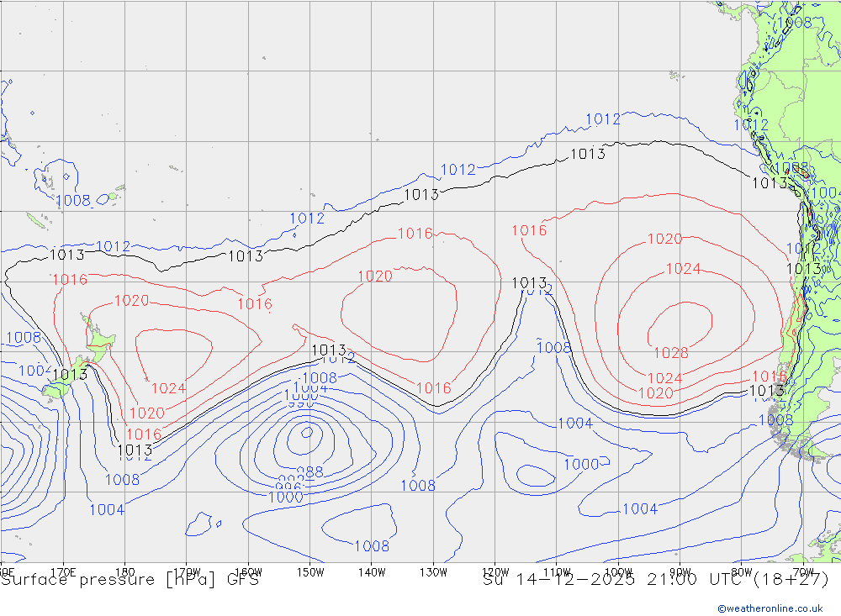
Task: Click the red 1024 label east of New Zealand
Action: (168, 388)
